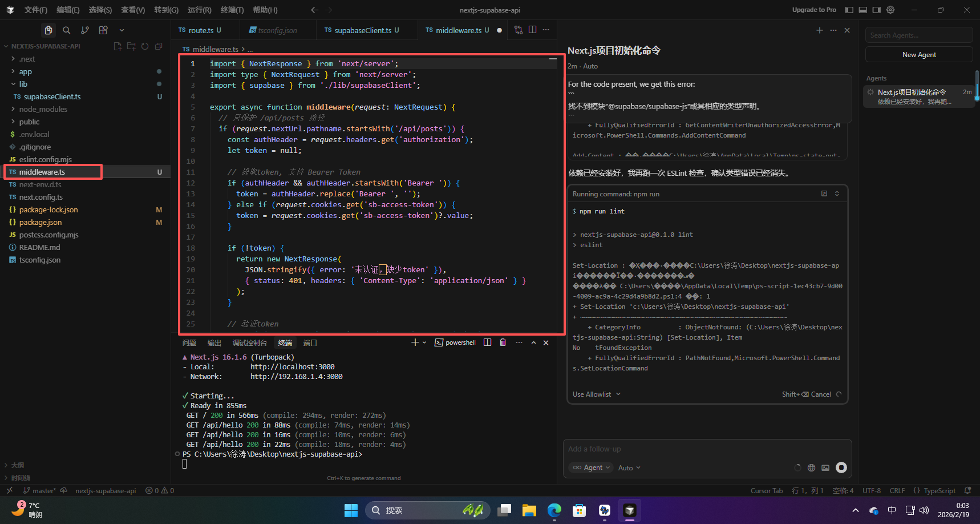The width and height of the screenshot is (980, 524).
Task: Toggle the bottom panel layout button
Action: point(863,10)
